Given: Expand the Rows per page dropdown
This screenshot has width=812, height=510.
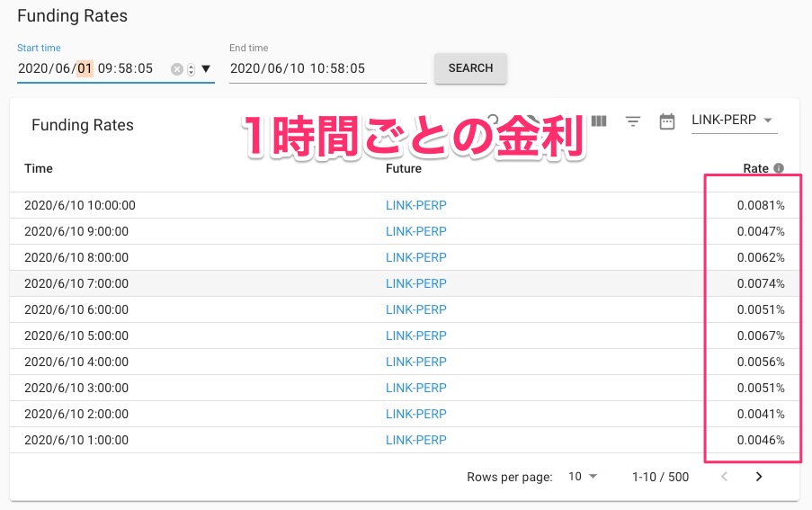Looking at the screenshot, I should click(583, 477).
